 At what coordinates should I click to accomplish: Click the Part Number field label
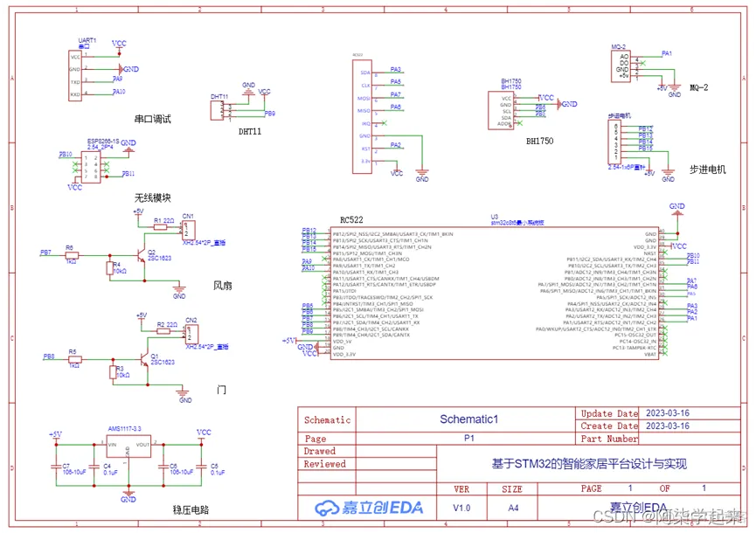click(x=609, y=439)
